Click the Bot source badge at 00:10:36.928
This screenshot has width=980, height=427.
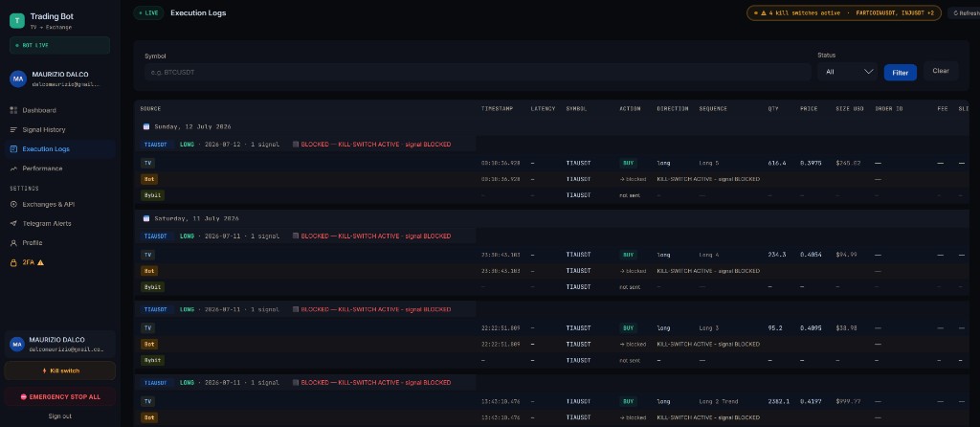point(148,179)
